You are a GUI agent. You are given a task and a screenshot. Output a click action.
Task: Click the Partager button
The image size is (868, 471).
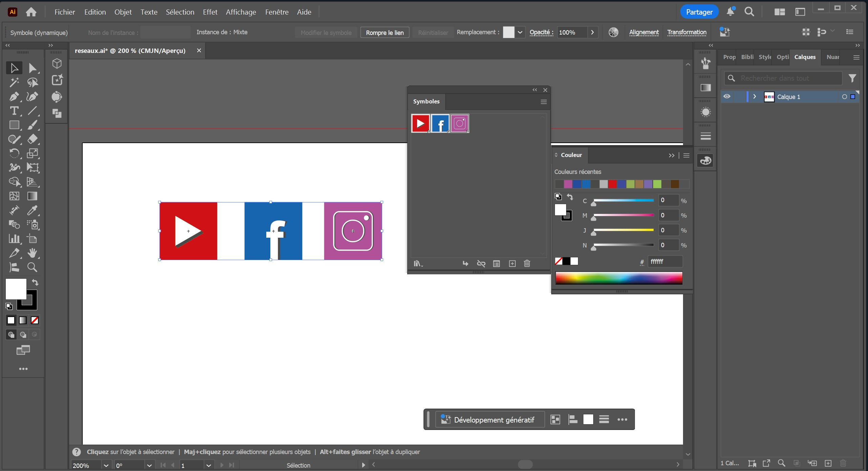point(699,12)
